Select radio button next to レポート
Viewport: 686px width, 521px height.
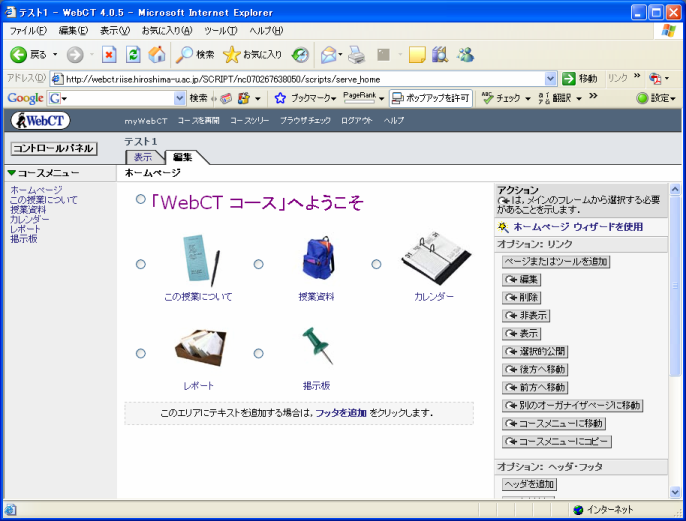coord(140,353)
